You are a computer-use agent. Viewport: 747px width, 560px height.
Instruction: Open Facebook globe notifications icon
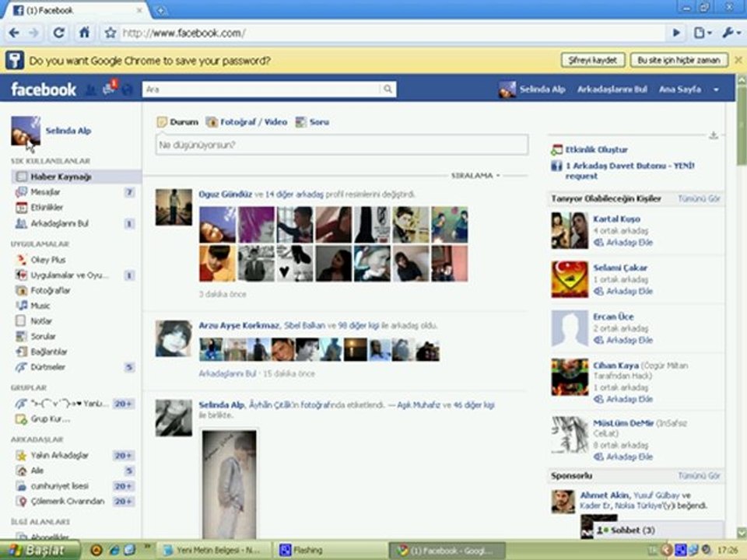[127, 89]
